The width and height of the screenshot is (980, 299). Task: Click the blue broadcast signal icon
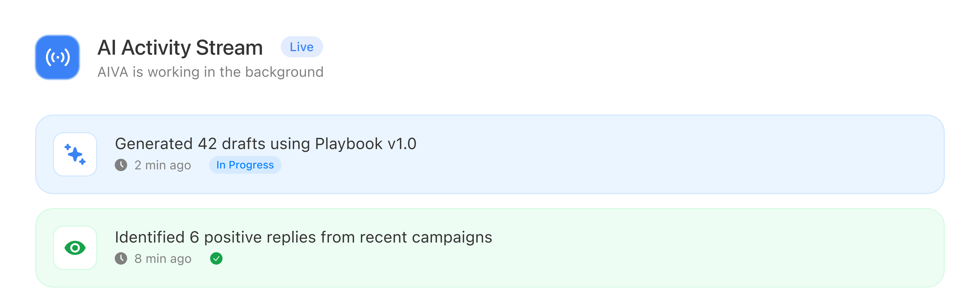click(x=57, y=57)
